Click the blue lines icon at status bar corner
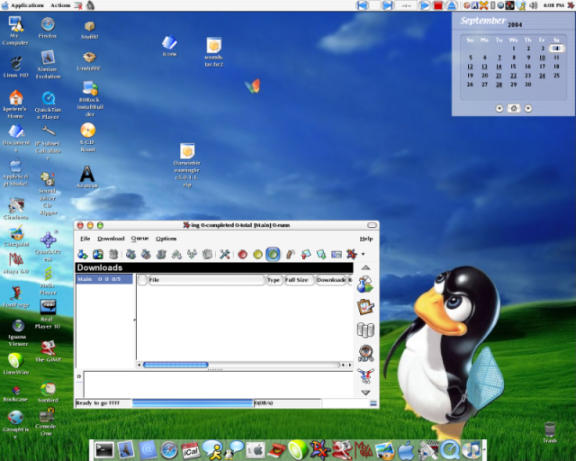The image size is (576, 461). click(373, 403)
